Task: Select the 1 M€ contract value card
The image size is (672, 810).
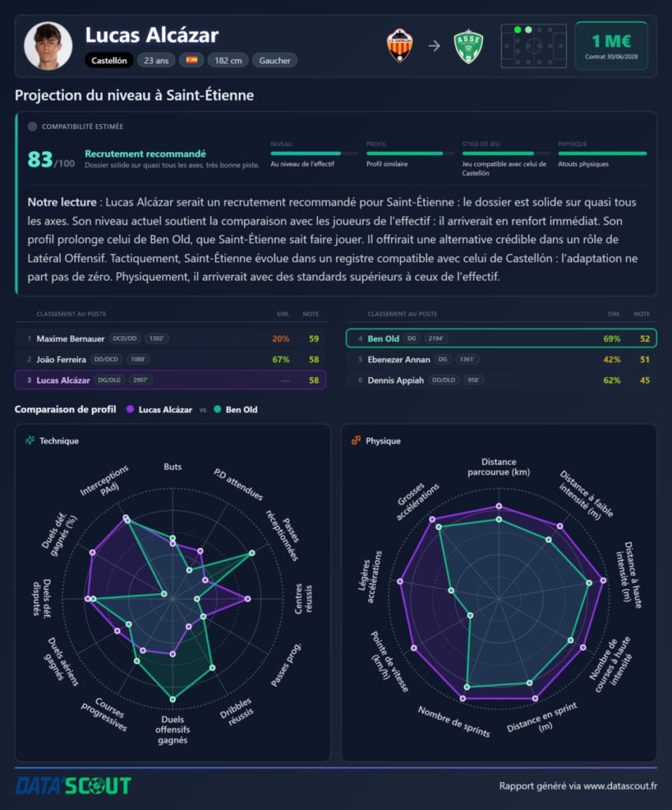Action: click(611, 46)
